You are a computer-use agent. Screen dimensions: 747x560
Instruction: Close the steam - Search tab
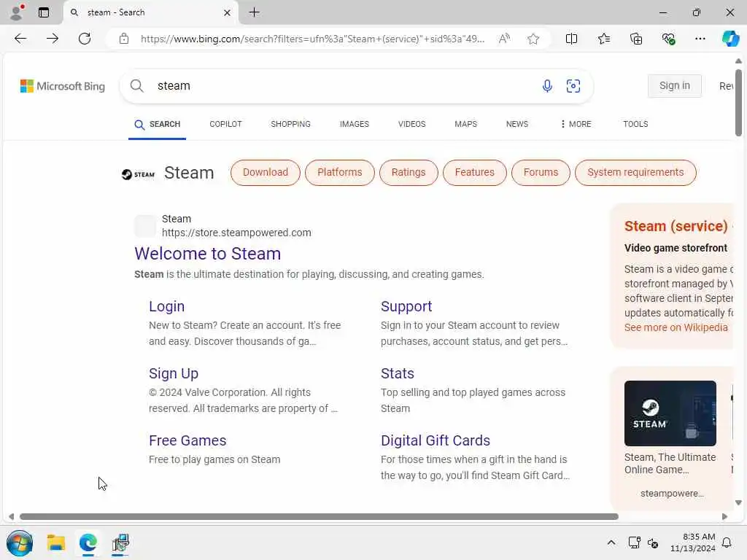tap(228, 13)
